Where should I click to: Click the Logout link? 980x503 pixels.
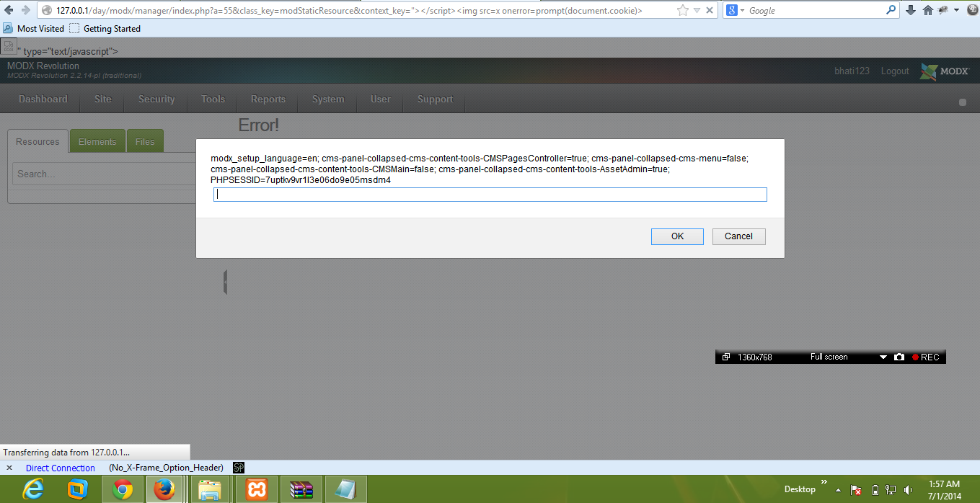[x=895, y=71]
